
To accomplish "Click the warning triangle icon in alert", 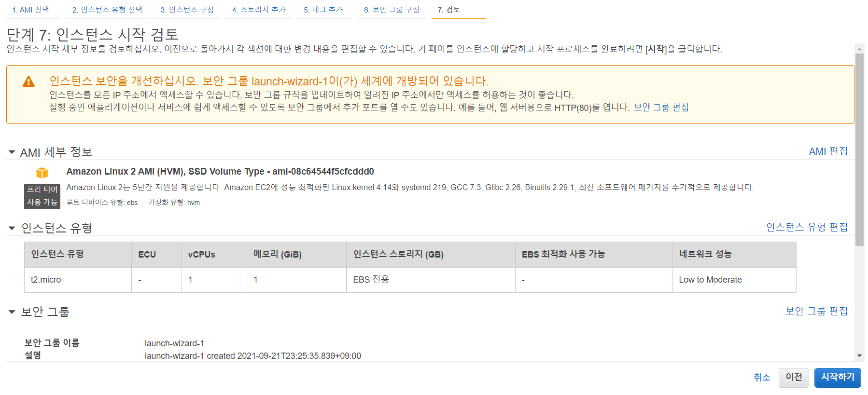I will [28, 82].
